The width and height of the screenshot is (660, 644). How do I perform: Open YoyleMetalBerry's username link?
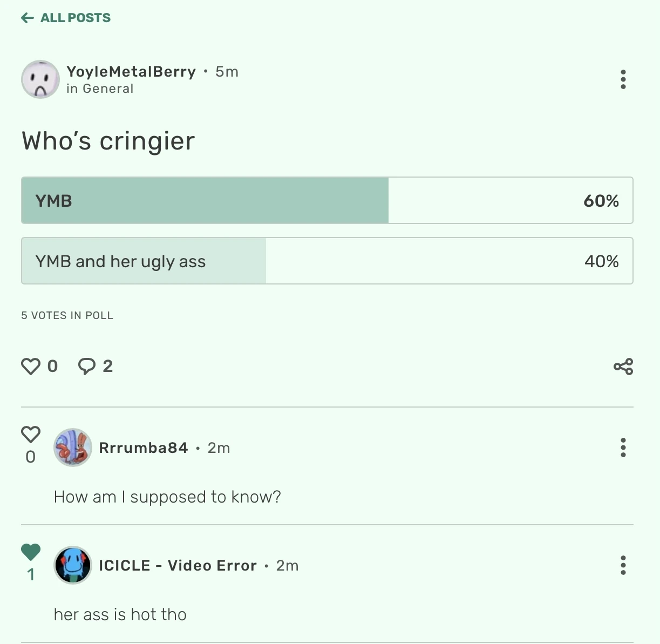click(131, 72)
